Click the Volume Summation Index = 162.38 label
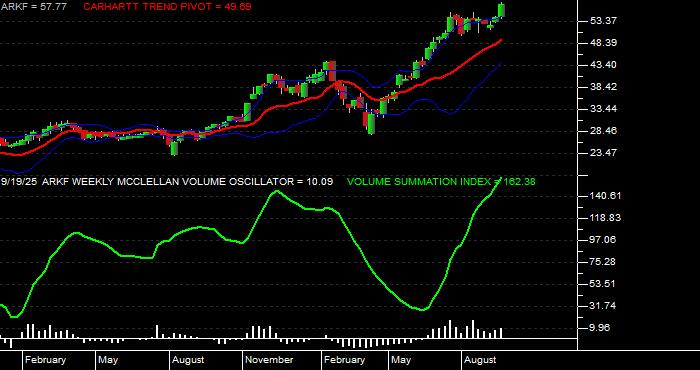The image size is (700, 370). (441, 182)
